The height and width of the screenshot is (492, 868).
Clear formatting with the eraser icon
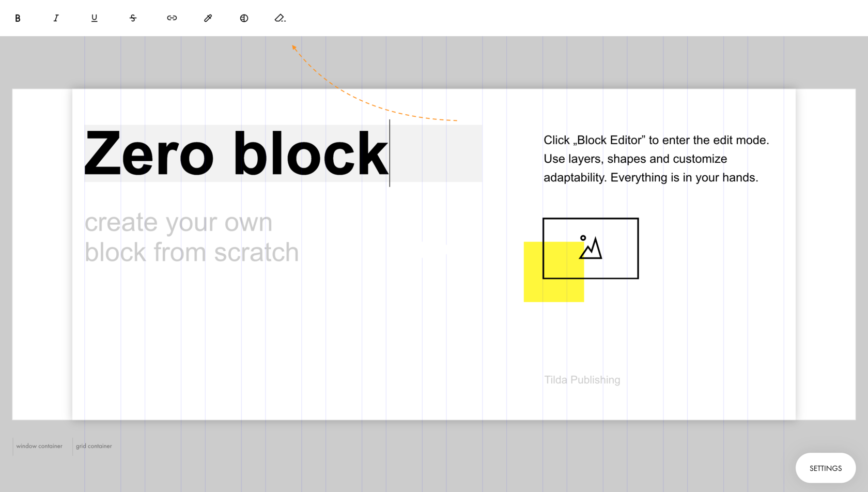click(280, 18)
